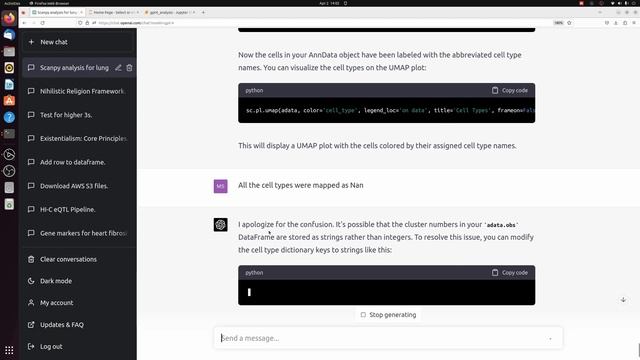The width and height of the screenshot is (640, 360).
Task: Click the chat bubble icon beside Nihilistic Religion
Action: [31, 91]
